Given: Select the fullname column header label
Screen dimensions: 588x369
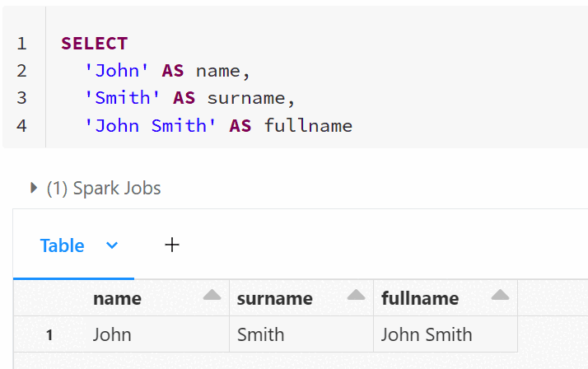Looking at the screenshot, I should pos(420,298).
